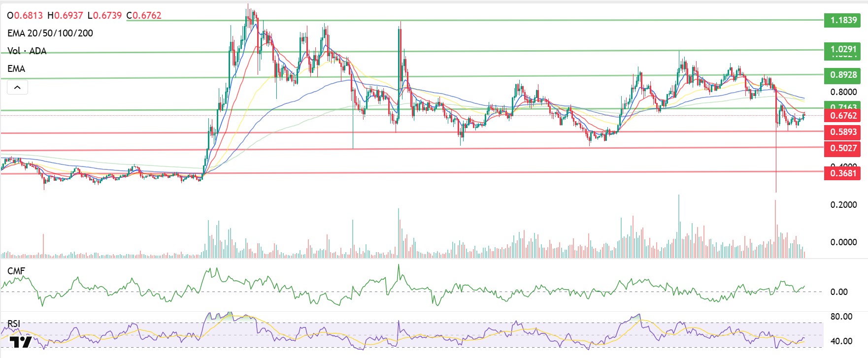Select the EMA 20/50/100/200 indicator legend
The height and width of the screenshot is (358, 868).
click(x=50, y=33)
